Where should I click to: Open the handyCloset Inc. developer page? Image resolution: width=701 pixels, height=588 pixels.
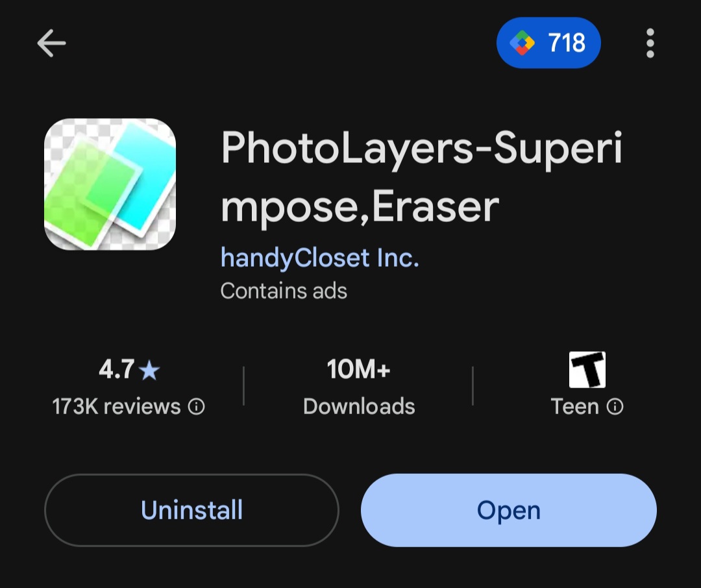[319, 258]
